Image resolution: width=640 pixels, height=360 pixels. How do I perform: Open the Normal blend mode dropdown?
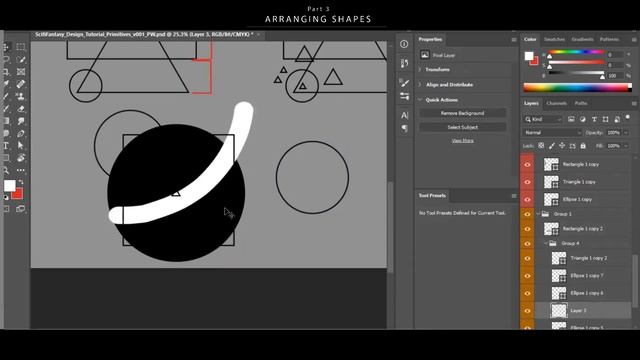[553, 133]
